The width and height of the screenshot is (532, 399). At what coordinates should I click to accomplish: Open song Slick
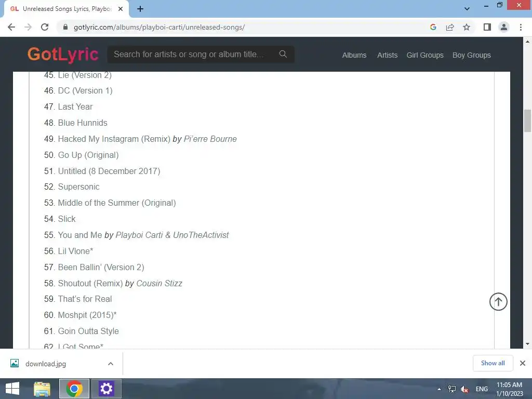tap(67, 219)
